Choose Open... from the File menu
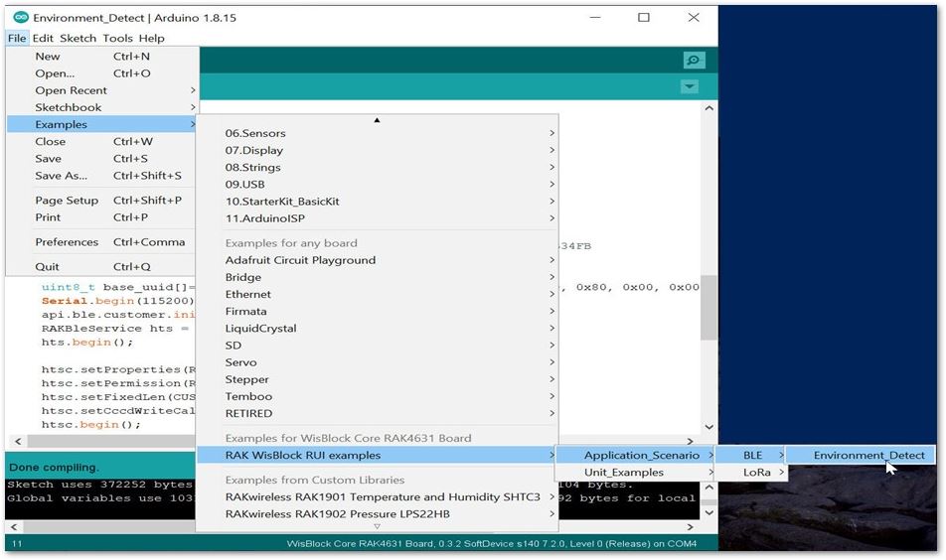The height and width of the screenshot is (560, 946). [x=102, y=73]
